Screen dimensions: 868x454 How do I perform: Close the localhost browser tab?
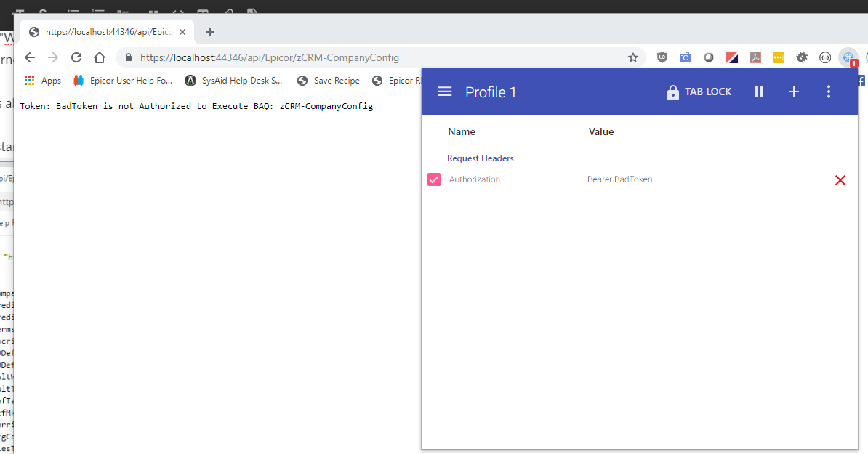point(182,32)
